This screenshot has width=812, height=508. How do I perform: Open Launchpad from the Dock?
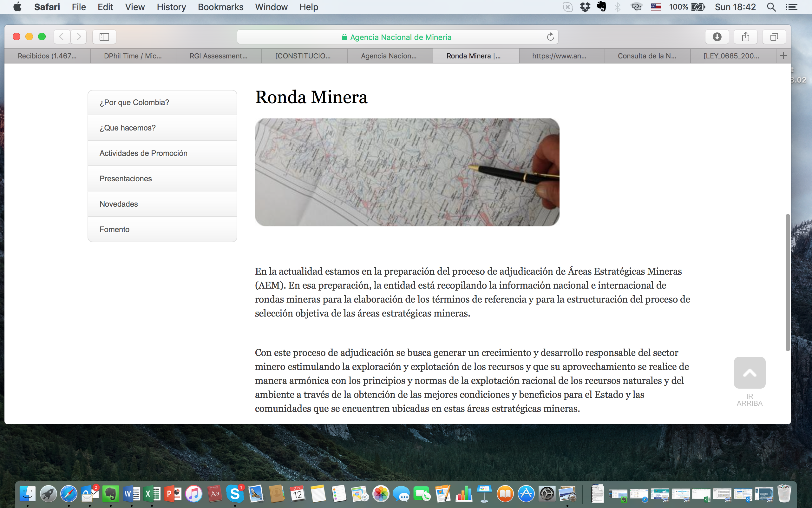click(x=48, y=494)
